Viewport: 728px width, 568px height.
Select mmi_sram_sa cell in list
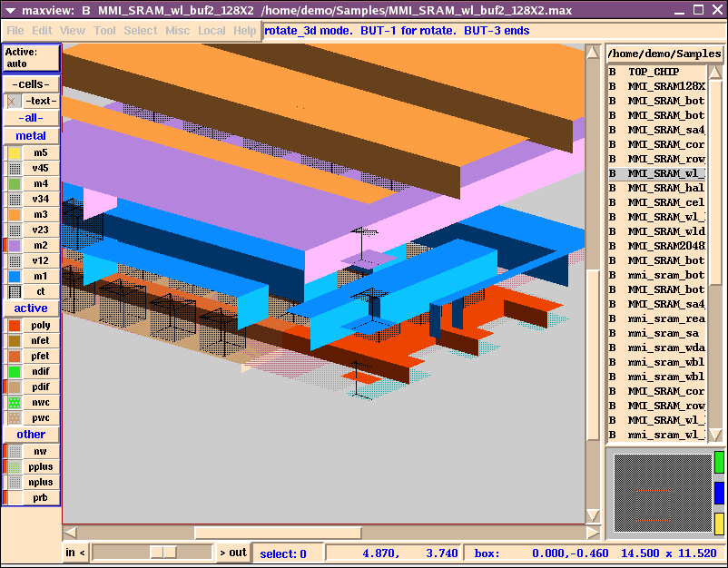[657, 333]
